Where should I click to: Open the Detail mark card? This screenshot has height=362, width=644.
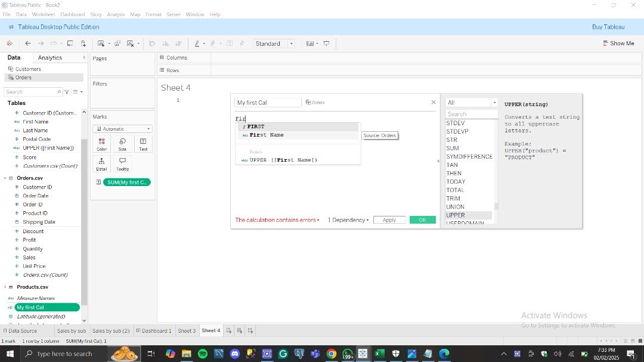102,164
